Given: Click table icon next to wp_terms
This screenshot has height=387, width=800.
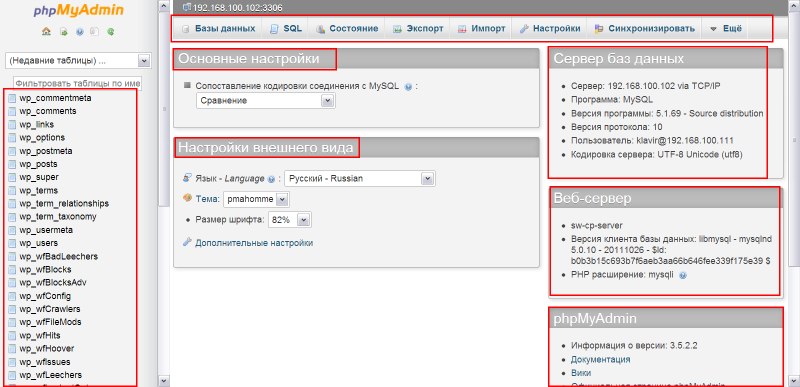Looking at the screenshot, I should pos(12,191).
